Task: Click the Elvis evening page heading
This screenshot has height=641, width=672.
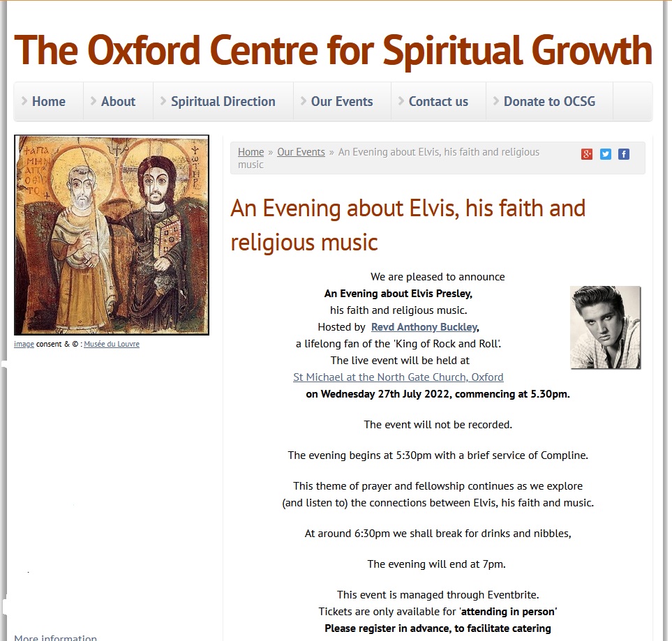Action: [x=408, y=225]
